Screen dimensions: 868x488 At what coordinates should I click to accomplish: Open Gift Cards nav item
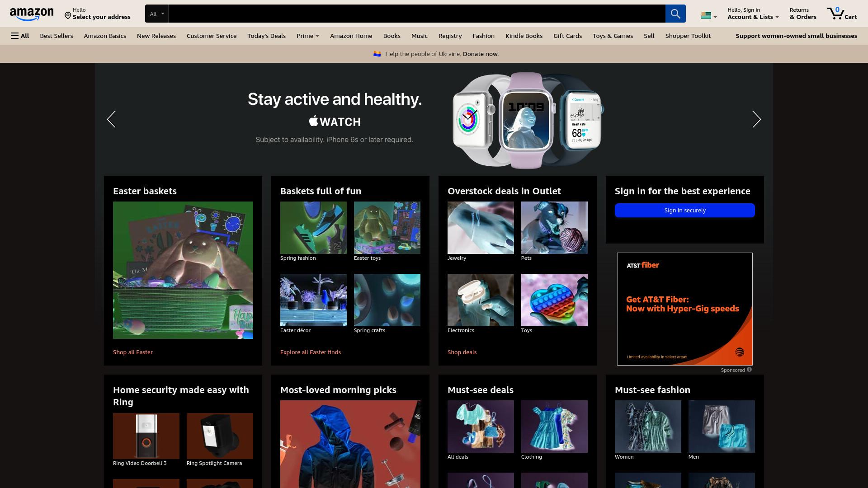tap(567, 36)
